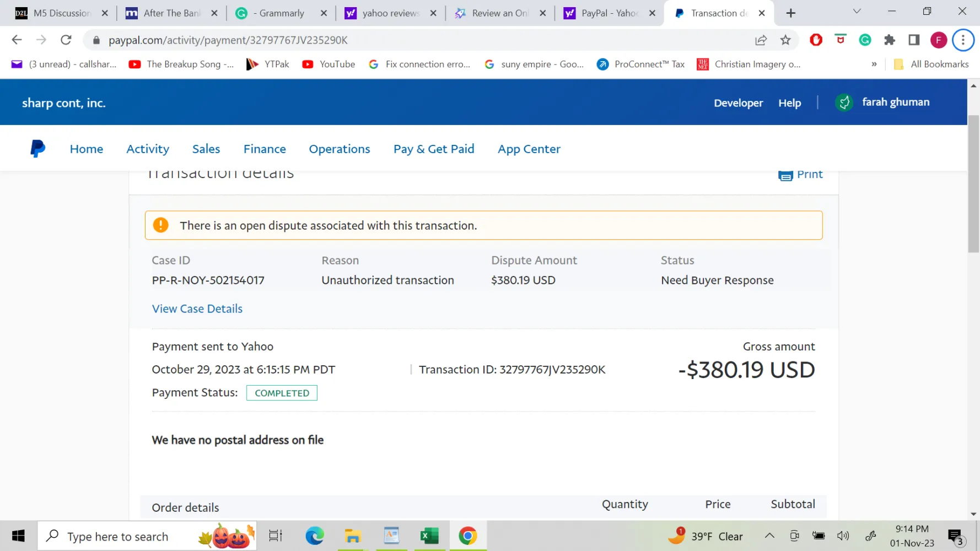Open the Activity menu
The image size is (980, 551).
148,149
